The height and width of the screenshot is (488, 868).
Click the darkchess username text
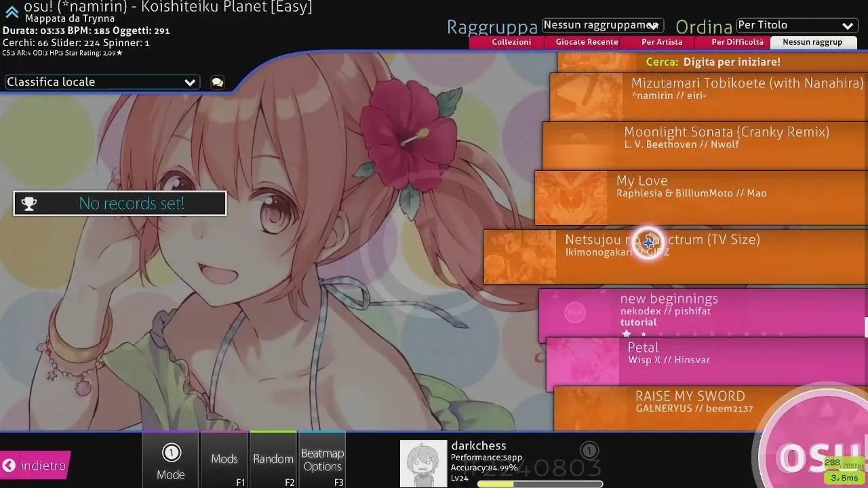[x=479, y=446]
